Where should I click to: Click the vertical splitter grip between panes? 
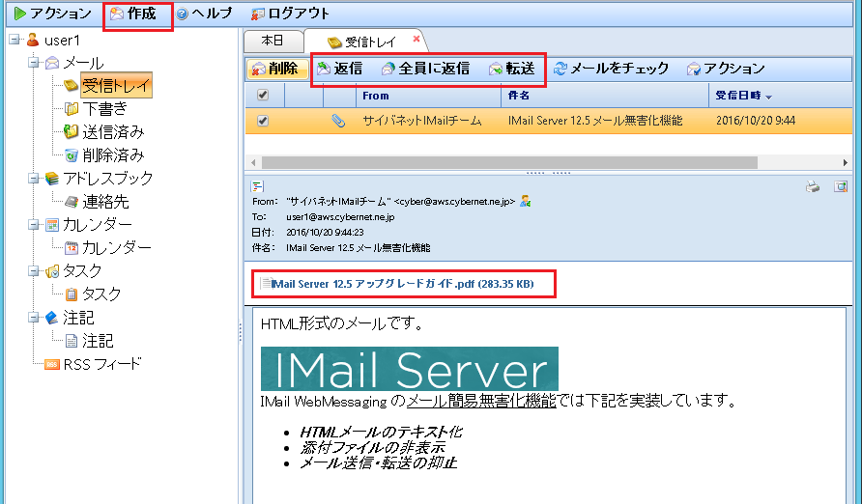click(x=241, y=332)
